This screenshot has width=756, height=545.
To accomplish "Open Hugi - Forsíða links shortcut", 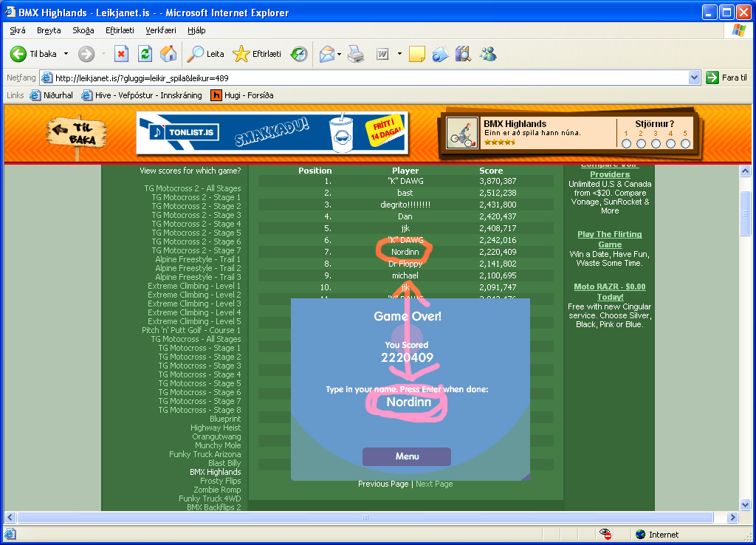I will click(242, 95).
